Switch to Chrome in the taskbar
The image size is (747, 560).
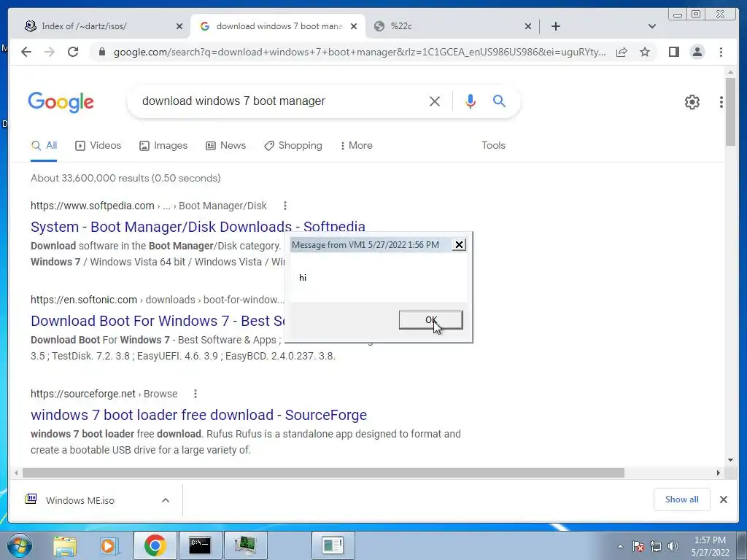(x=155, y=545)
